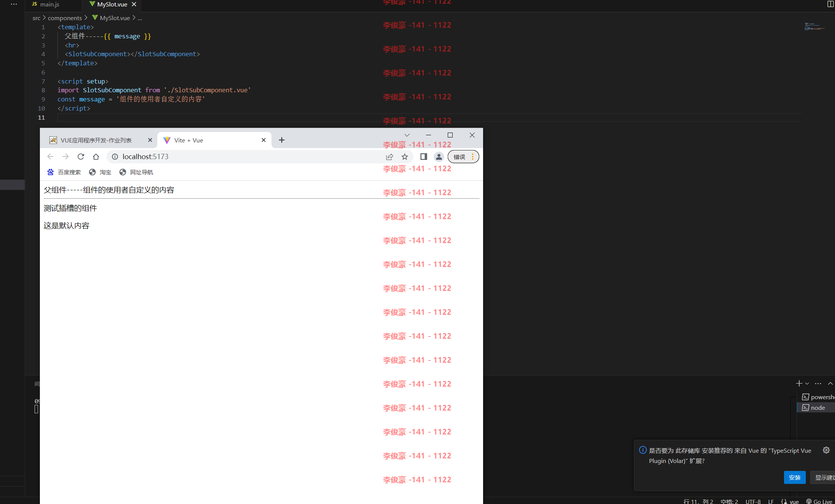Image resolution: width=835 pixels, height=504 pixels.
Task: Minimize the browser window
Action: tap(428, 135)
